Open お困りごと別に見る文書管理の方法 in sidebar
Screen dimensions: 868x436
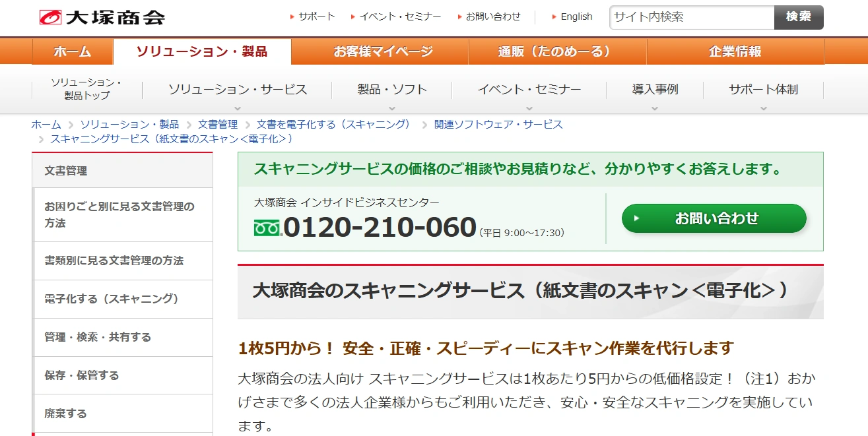coord(123,215)
